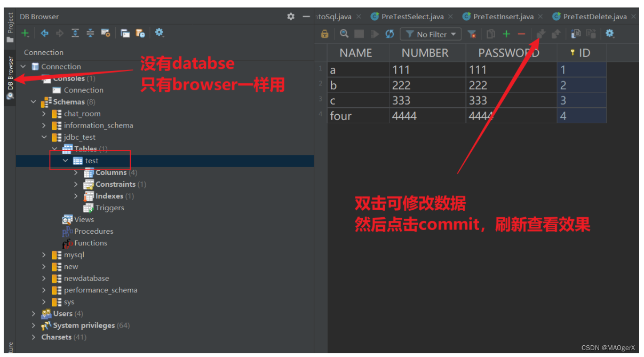Reload table data with refresh icon
The image size is (644, 357).
[389, 34]
